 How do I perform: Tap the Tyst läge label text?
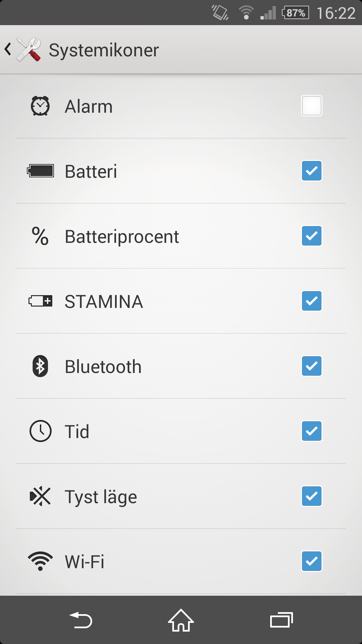(x=101, y=497)
